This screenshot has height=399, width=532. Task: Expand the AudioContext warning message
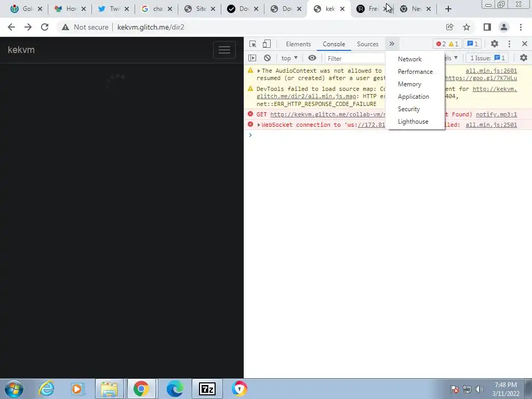coord(259,71)
